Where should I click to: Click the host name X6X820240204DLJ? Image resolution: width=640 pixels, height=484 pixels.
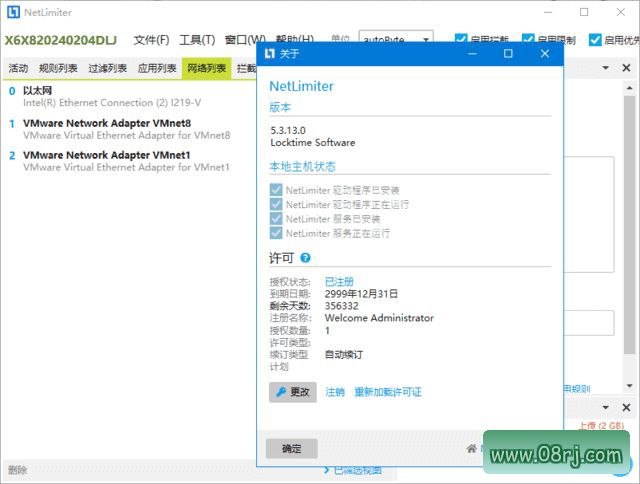(60, 40)
